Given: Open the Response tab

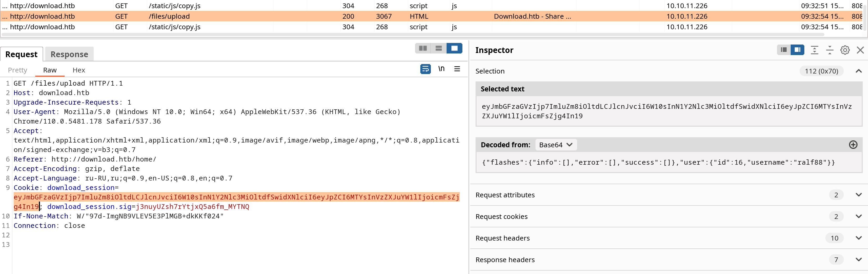Looking at the screenshot, I should [x=69, y=54].
